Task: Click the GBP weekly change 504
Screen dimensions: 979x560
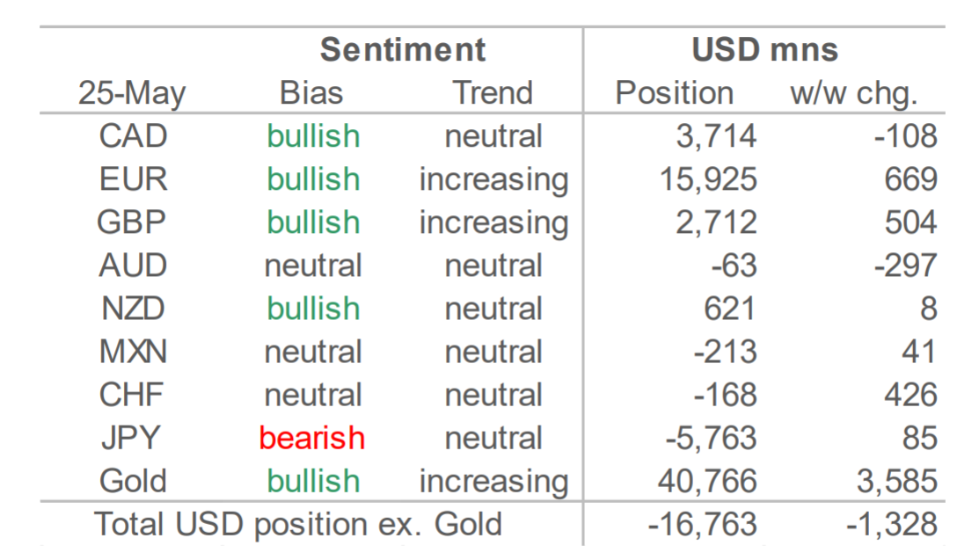Action: [911, 222]
